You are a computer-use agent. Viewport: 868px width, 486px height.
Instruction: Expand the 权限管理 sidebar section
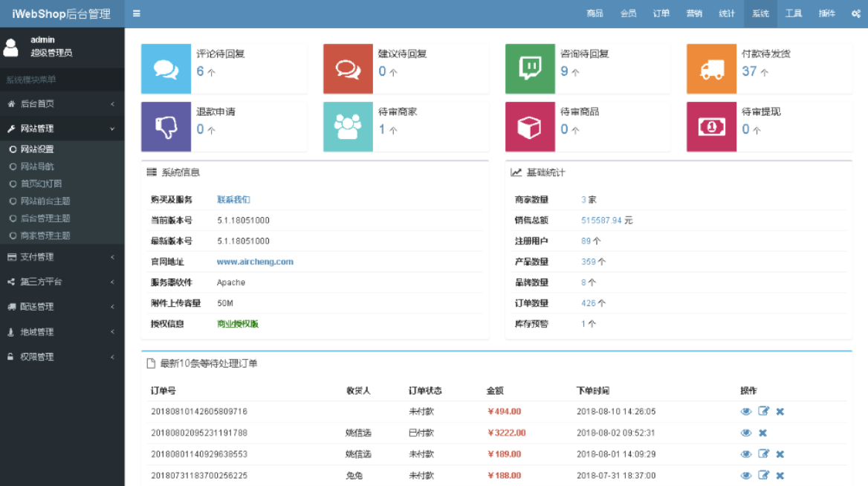click(62, 357)
